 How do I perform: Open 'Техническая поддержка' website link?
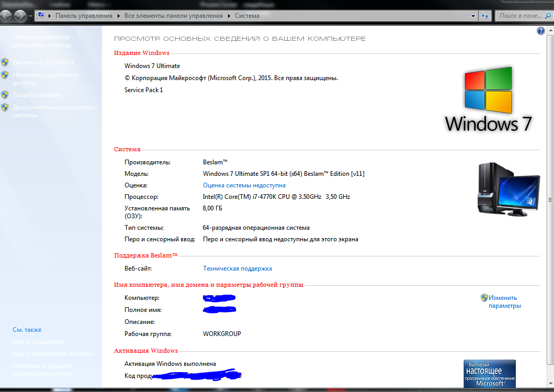pyautogui.click(x=238, y=268)
